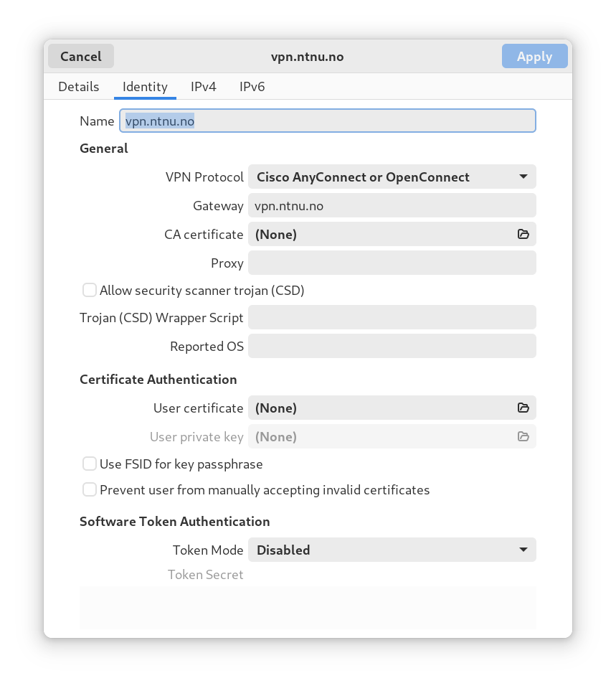Click the Proxy input field

pyautogui.click(x=392, y=263)
